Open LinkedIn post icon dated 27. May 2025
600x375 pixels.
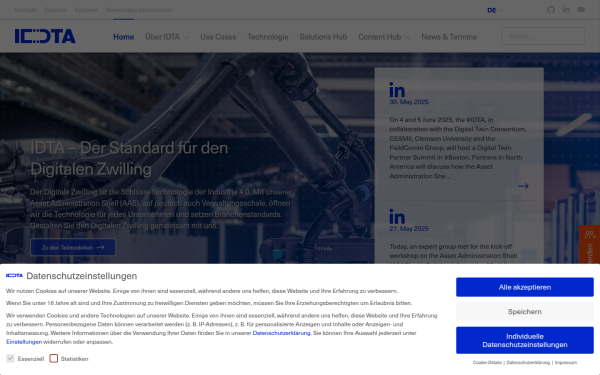pos(397,216)
